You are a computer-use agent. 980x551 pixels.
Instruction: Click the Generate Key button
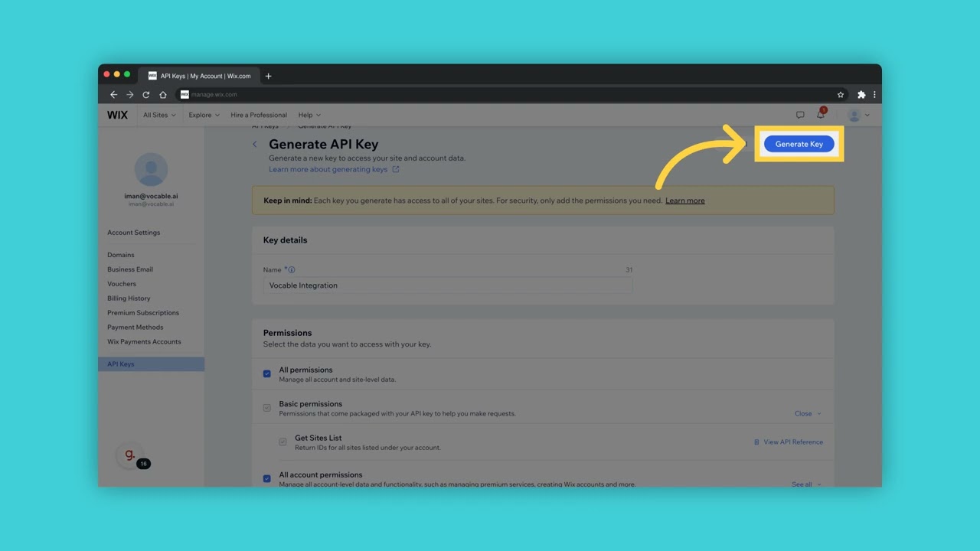(799, 144)
